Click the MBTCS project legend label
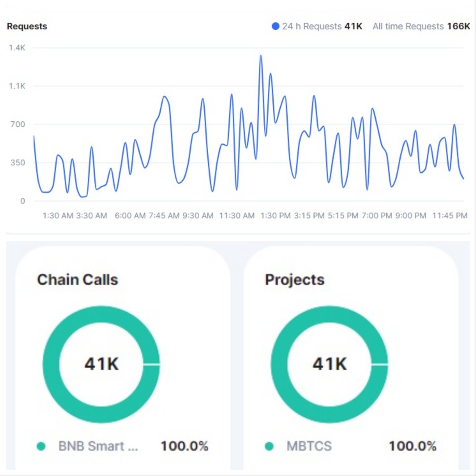 click(x=309, y=446)
